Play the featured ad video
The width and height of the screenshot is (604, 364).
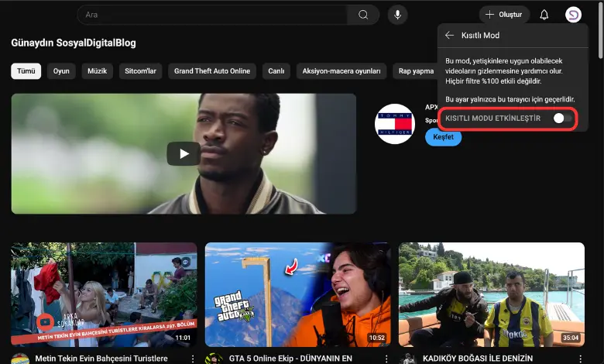coord(184,153)
